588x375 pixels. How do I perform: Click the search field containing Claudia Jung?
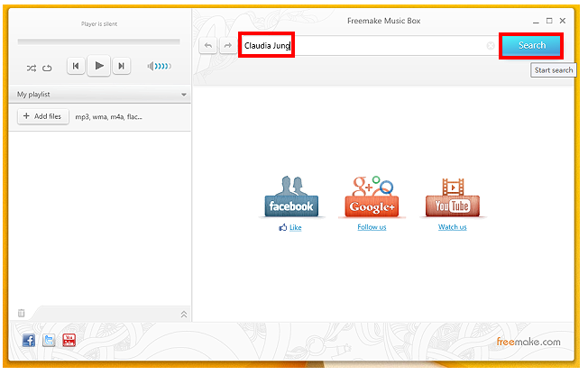[x=368, y=46]
